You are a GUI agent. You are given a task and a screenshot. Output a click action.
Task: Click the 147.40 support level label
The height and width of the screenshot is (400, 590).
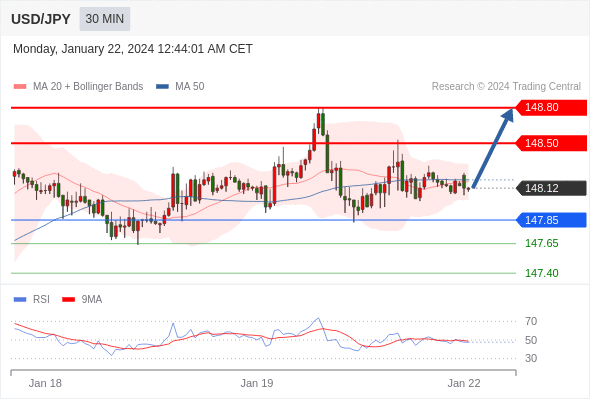coord(541,273)
